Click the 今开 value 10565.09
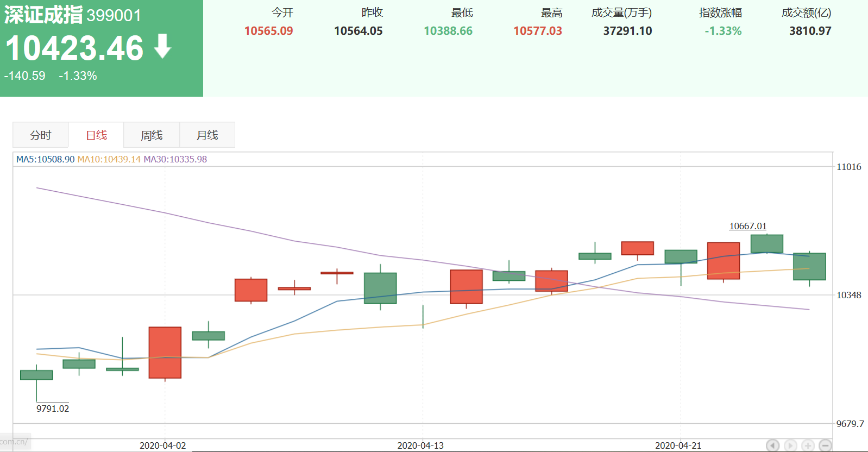The image size is (868, 452). point(268,31)
